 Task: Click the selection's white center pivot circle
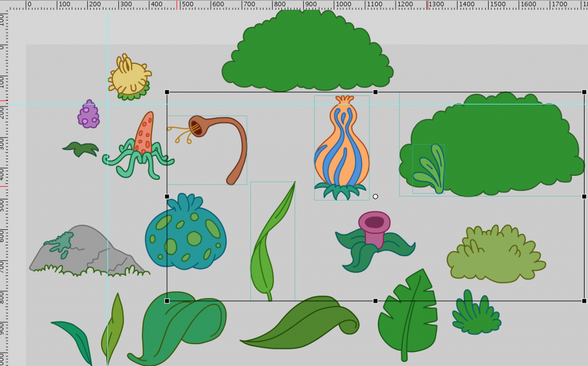(376, 197)
